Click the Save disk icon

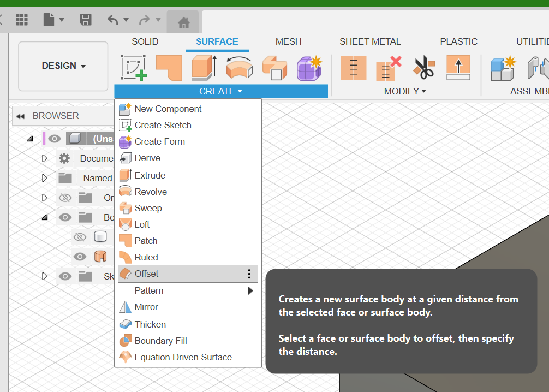coord(86,20)
